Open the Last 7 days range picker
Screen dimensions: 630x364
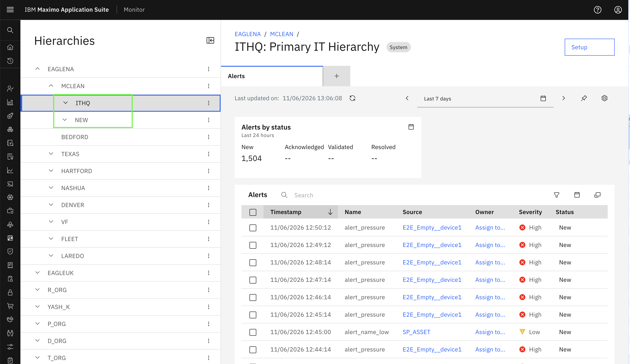(x=485, y=99)
